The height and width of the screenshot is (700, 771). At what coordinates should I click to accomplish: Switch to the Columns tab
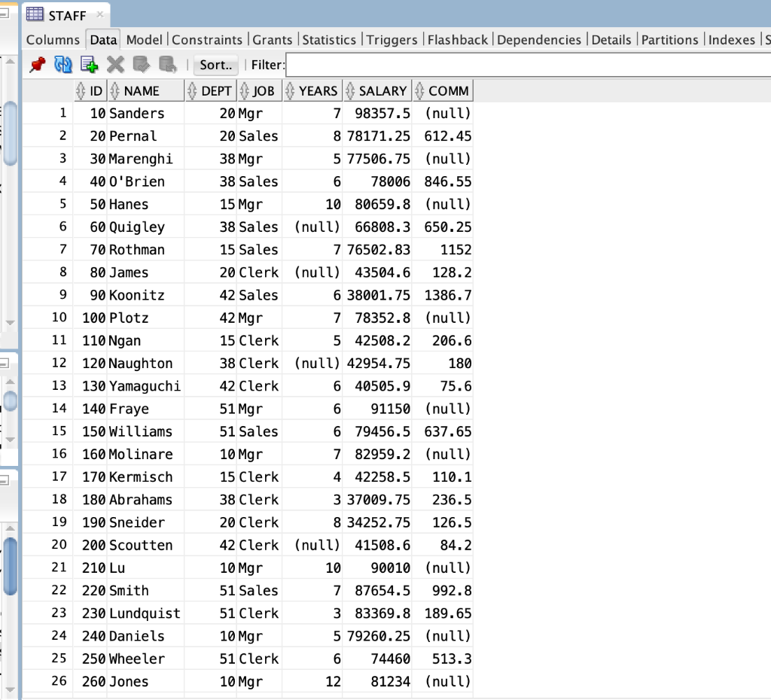tap(52, 39)
